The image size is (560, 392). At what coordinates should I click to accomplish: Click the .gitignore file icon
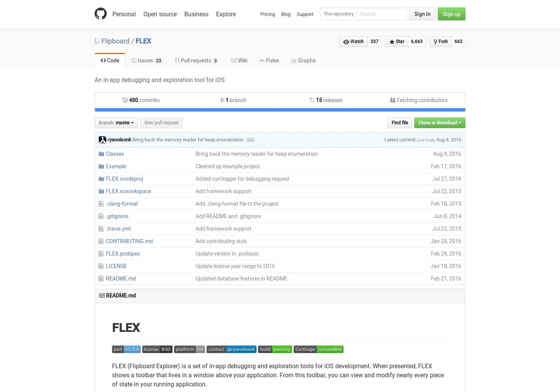pyautogui.click(x=101, y=216)
